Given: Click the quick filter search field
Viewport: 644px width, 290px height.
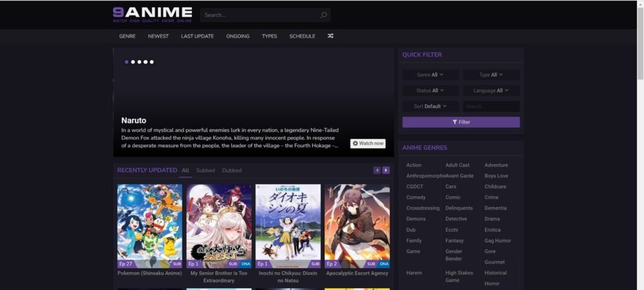Looking at the screenshot, I should pyautogui.click(x=491, y=106).
